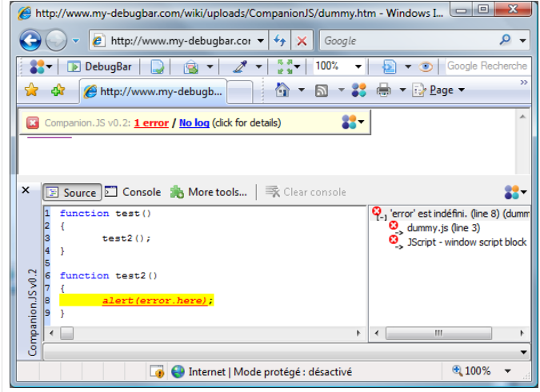Click the Home icon in command bar

282,90
